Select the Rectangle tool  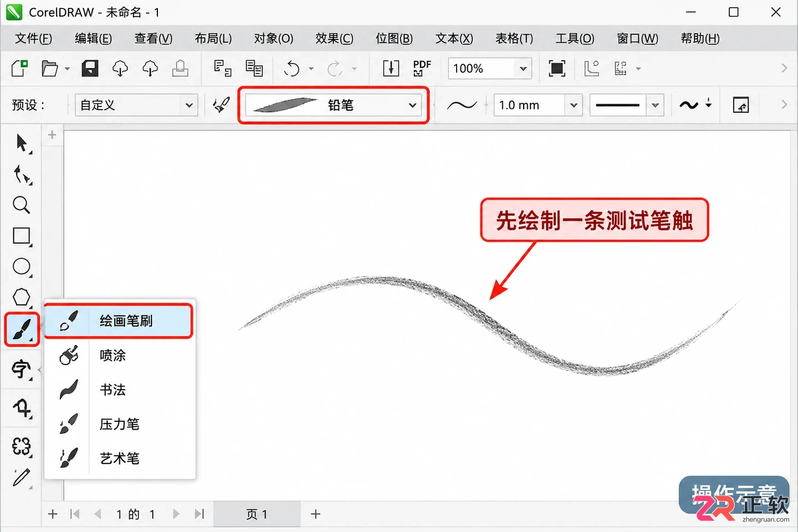tap(22, 236)
